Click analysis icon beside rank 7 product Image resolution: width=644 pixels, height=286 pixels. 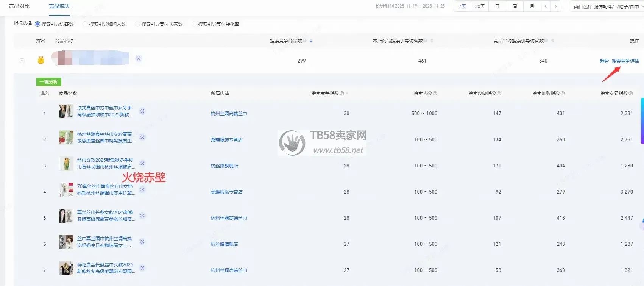click(142, 268)
